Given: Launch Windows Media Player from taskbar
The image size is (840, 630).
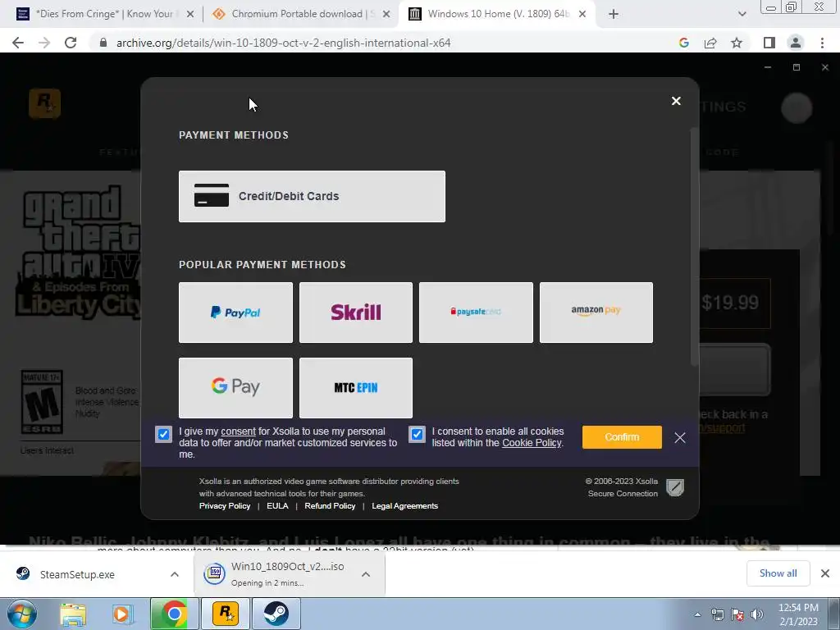Looking at the screenshot, I should click(x=123, y=614).
